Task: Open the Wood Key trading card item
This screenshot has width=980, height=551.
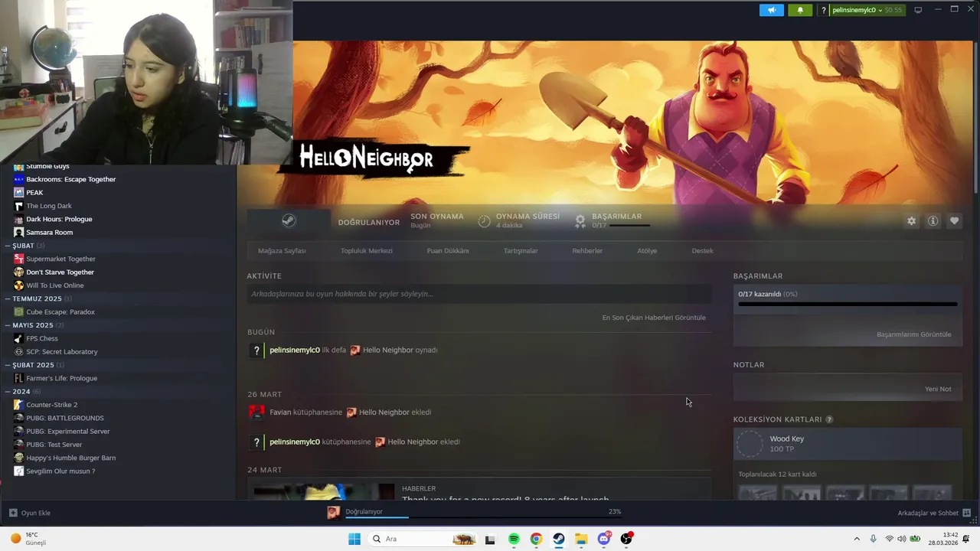Action: tap(848, 444)
